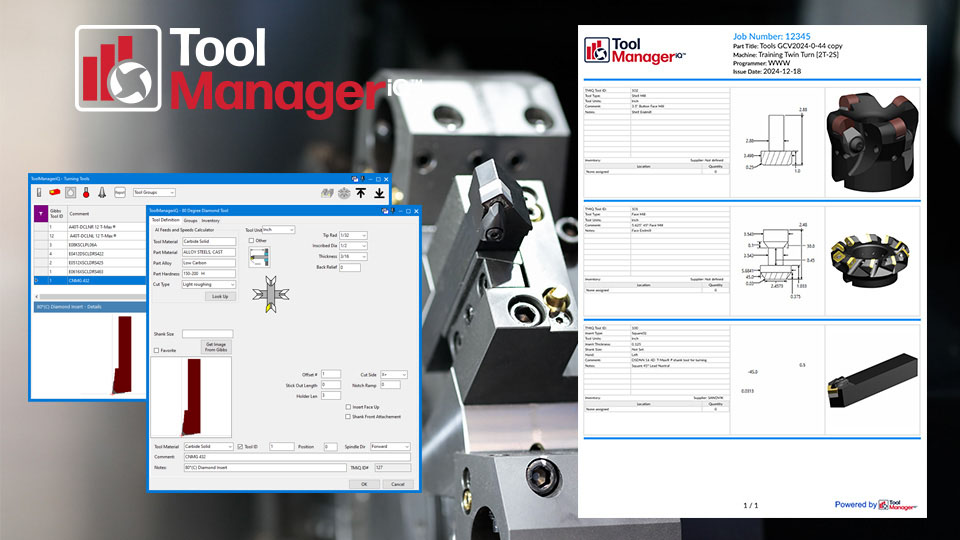The image size is (960, 540).
Task: Switch to the Groups tab
Action: 190,220
